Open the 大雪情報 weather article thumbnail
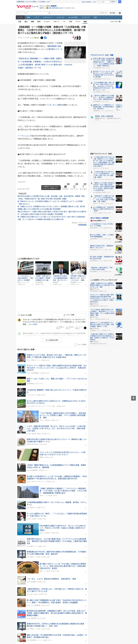 pos(28,529)
